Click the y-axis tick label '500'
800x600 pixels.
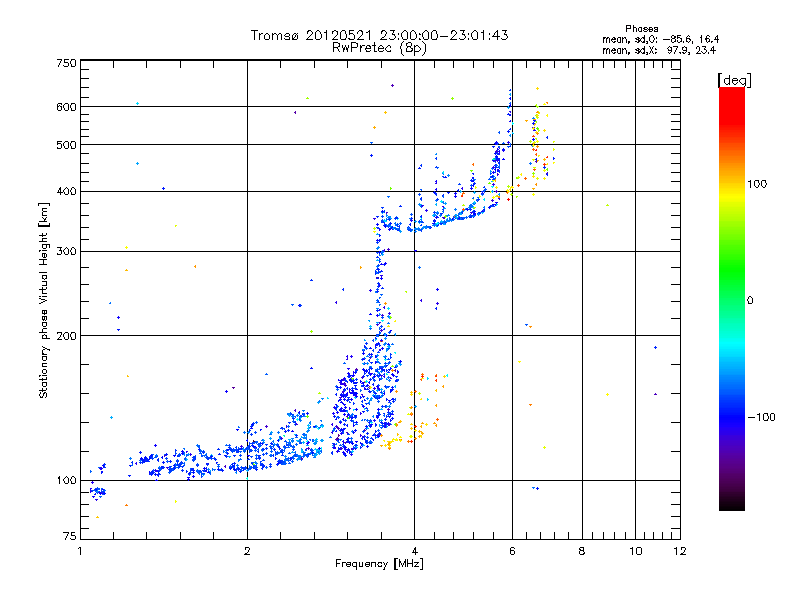66,145
